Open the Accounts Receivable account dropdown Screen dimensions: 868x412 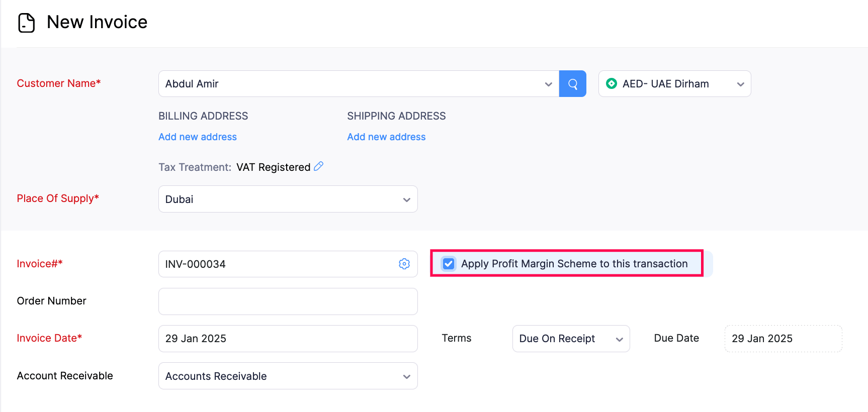[288, 376]
